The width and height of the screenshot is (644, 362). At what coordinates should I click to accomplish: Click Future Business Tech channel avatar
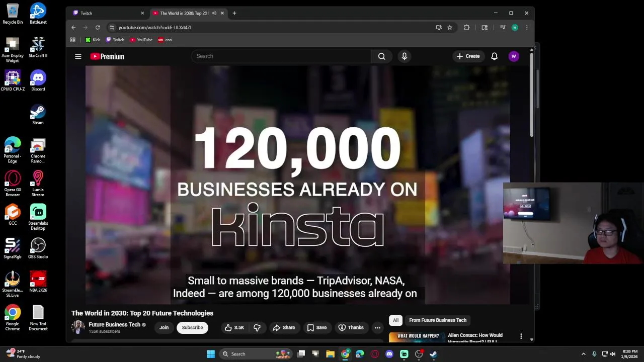pos(78,327)
